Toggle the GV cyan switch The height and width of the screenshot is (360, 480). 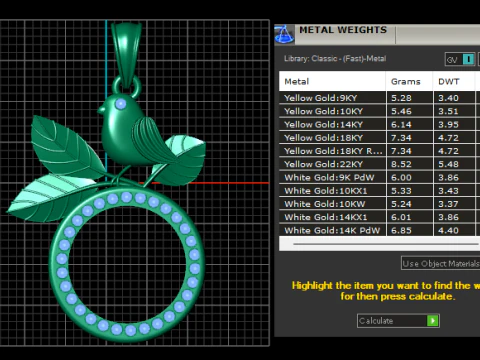point(468,59)
